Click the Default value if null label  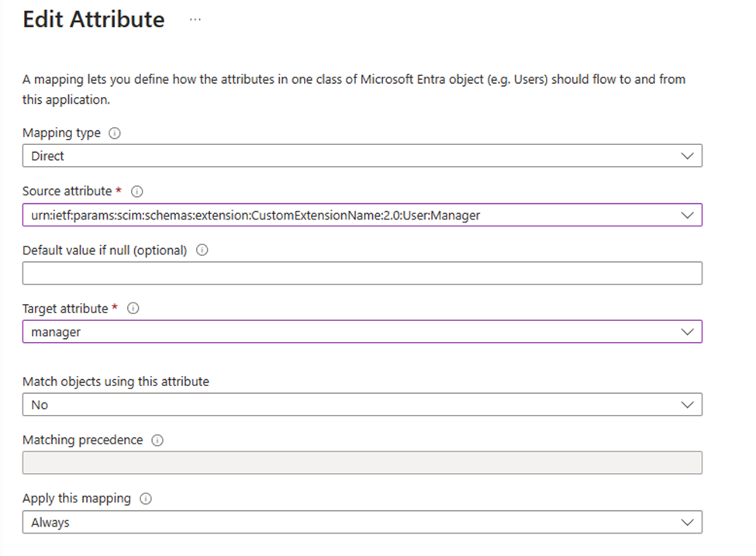pos(105,250)
